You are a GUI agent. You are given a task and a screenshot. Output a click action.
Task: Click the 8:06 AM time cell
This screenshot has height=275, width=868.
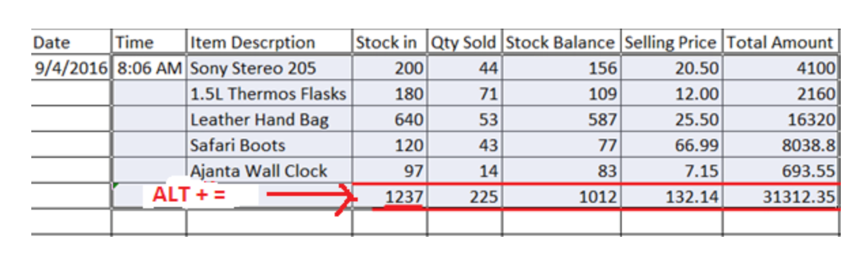tap(148, 68)
